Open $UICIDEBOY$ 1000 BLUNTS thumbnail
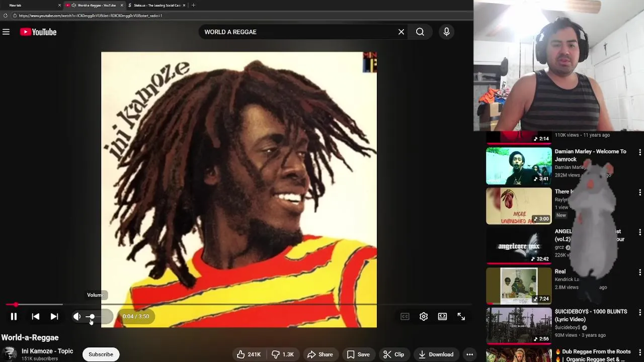Viewport: 644px width, 362px height. (519, 326)
